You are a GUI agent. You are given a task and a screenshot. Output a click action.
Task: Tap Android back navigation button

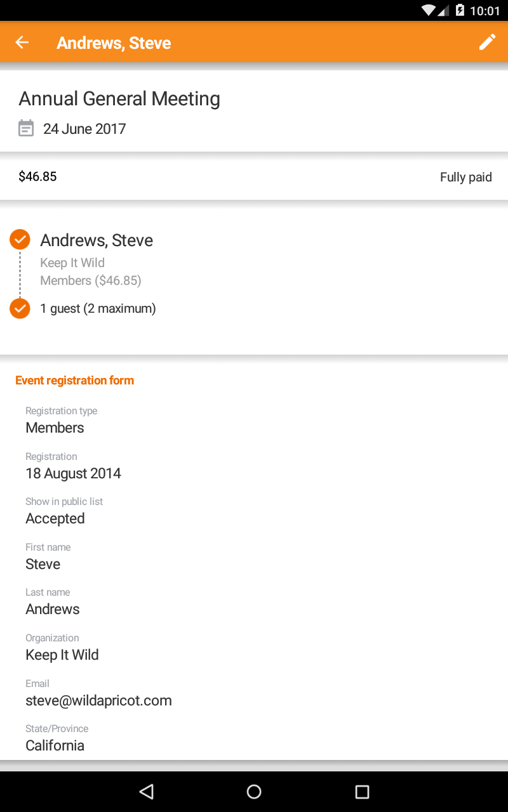(x=147, y=791)
